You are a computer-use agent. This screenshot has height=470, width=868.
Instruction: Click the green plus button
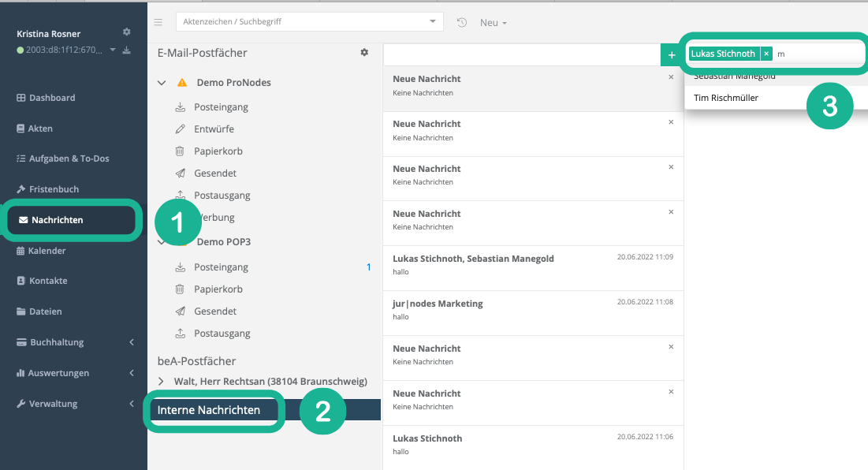tap(672, 55)
